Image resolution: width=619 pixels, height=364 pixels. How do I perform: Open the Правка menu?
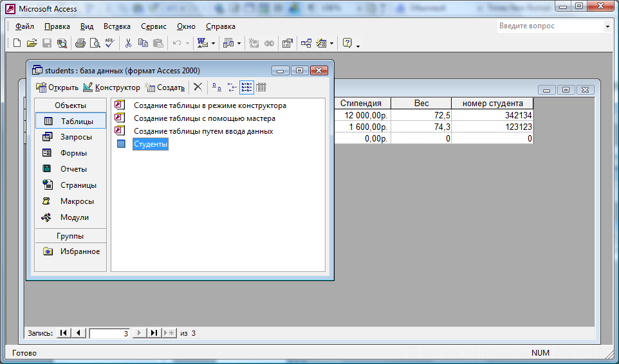click(57, 26)
